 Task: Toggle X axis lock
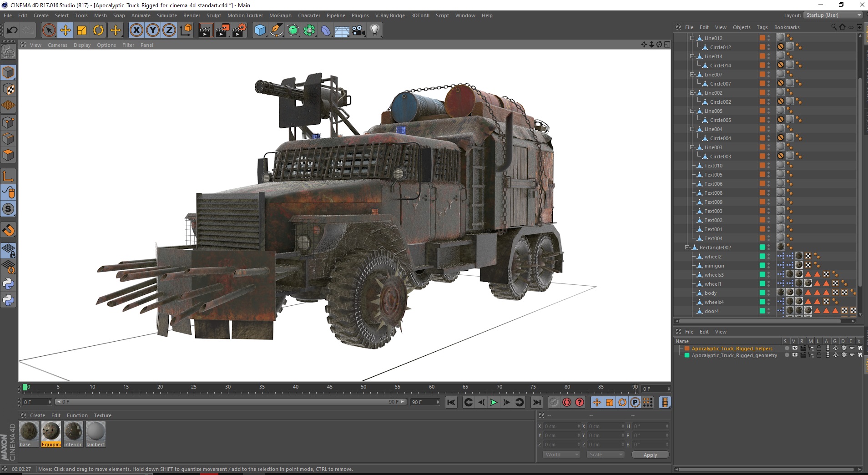click(x=136, y=30)
